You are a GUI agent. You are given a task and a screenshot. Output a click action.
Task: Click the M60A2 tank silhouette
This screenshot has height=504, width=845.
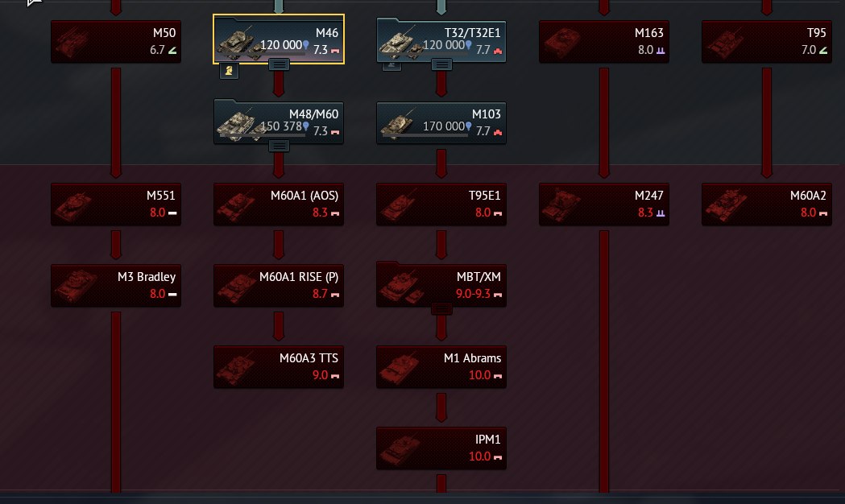coord(724,204)
